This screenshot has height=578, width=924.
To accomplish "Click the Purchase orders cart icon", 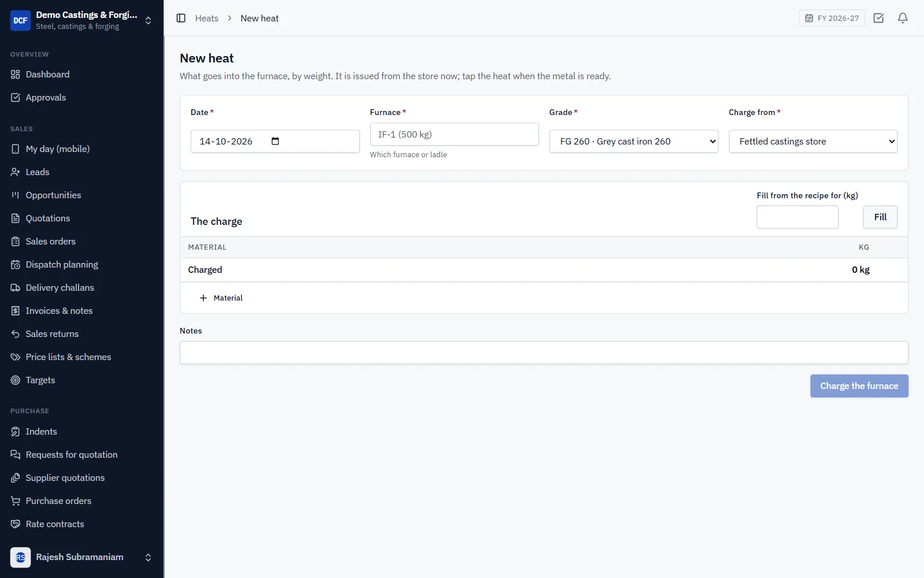I will coord(16,501).
